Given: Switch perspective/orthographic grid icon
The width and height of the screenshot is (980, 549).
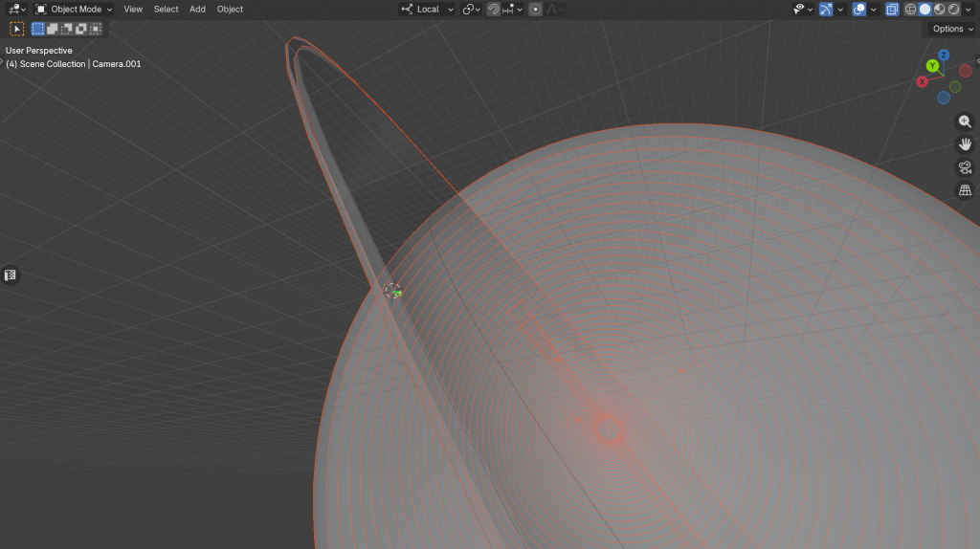Looking at the screenshot, I should pos(965,190).
